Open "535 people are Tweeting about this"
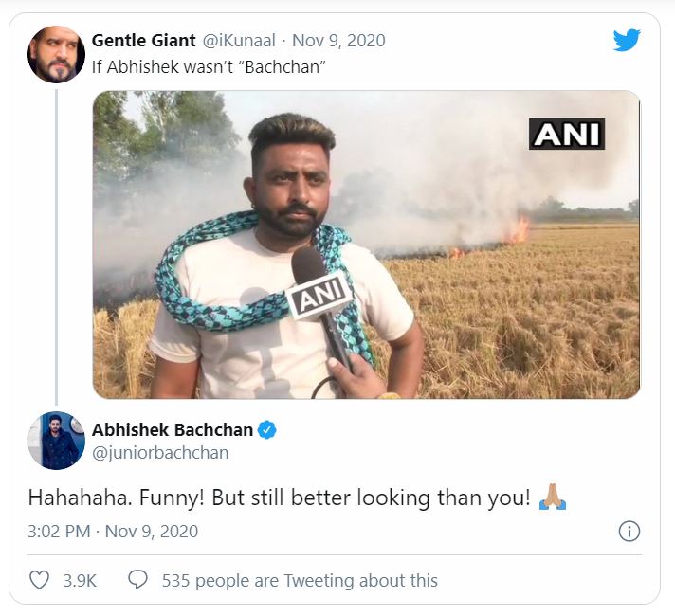 300,580
